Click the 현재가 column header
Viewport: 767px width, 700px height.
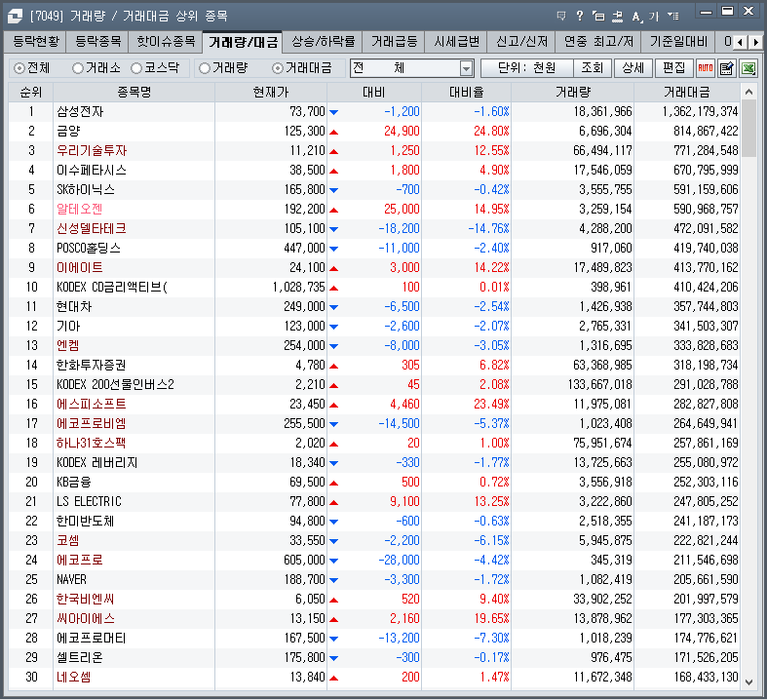tap(271, 92)
